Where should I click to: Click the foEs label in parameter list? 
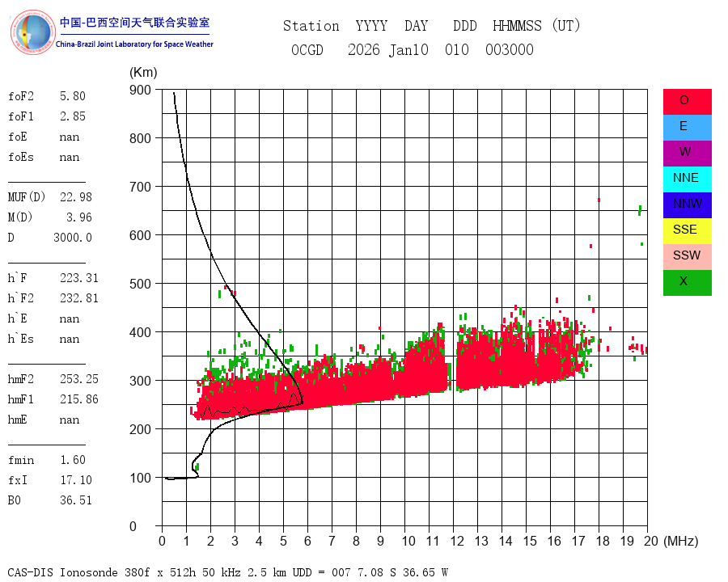pos(21,157)
